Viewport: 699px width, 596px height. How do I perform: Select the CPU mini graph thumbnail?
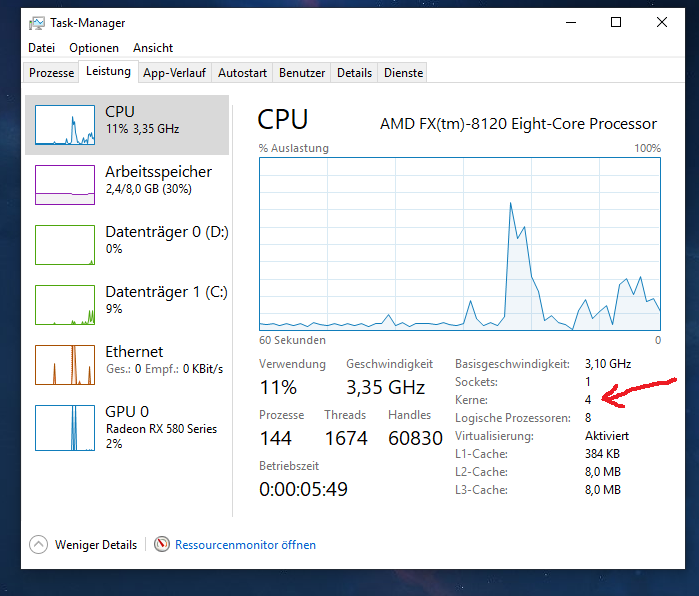[x=65, y=125]
